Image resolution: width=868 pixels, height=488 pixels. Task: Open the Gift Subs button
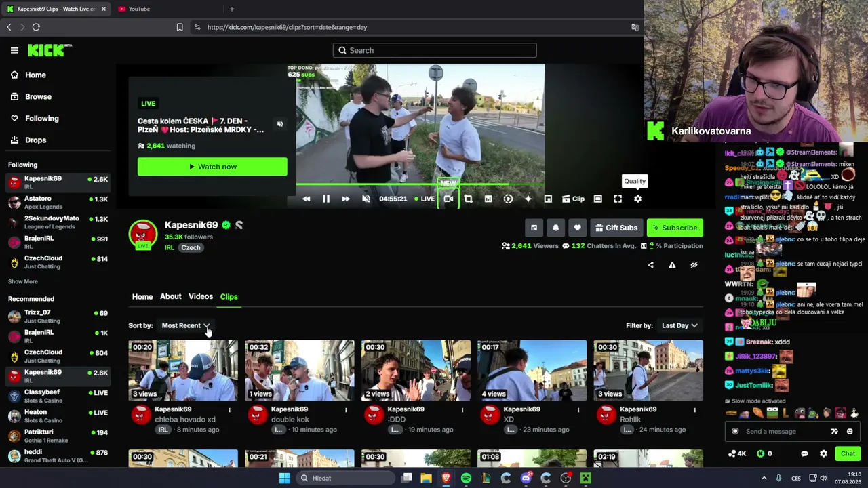(x=616, y=228)
